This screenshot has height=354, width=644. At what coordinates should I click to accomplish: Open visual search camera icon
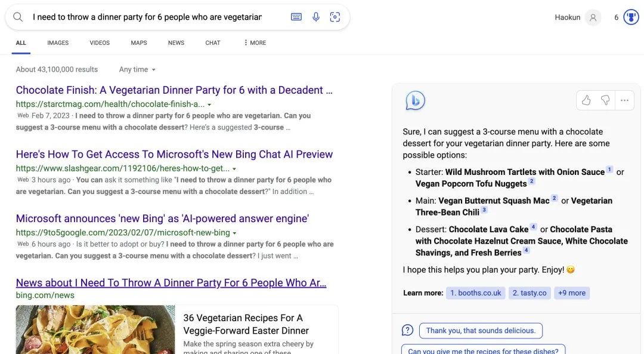coord(335,17)
